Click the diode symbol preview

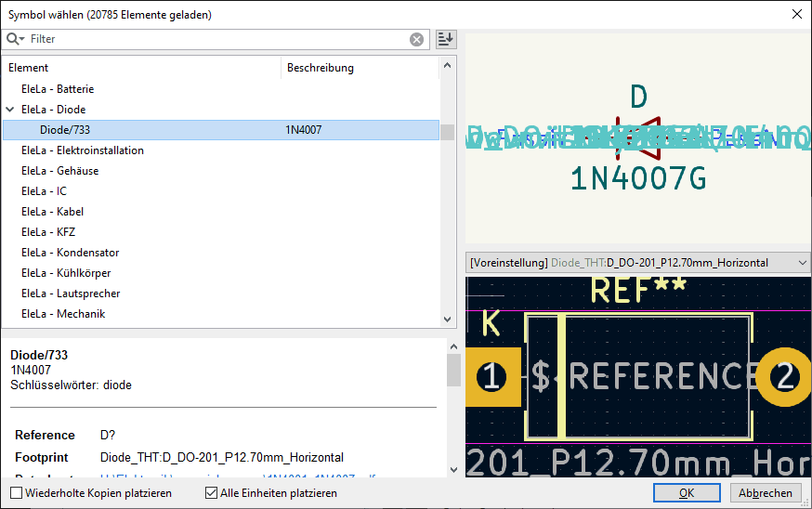(x=637, y=139)
